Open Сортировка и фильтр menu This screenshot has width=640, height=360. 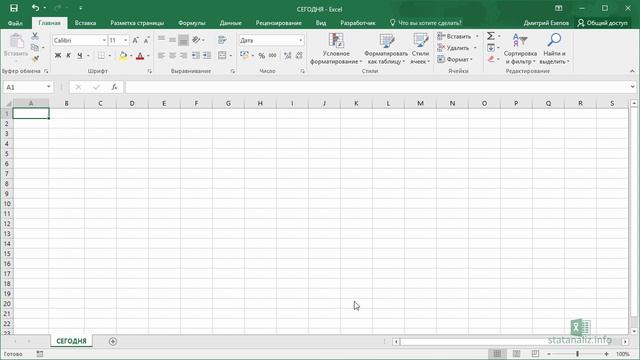click(520, 49)
